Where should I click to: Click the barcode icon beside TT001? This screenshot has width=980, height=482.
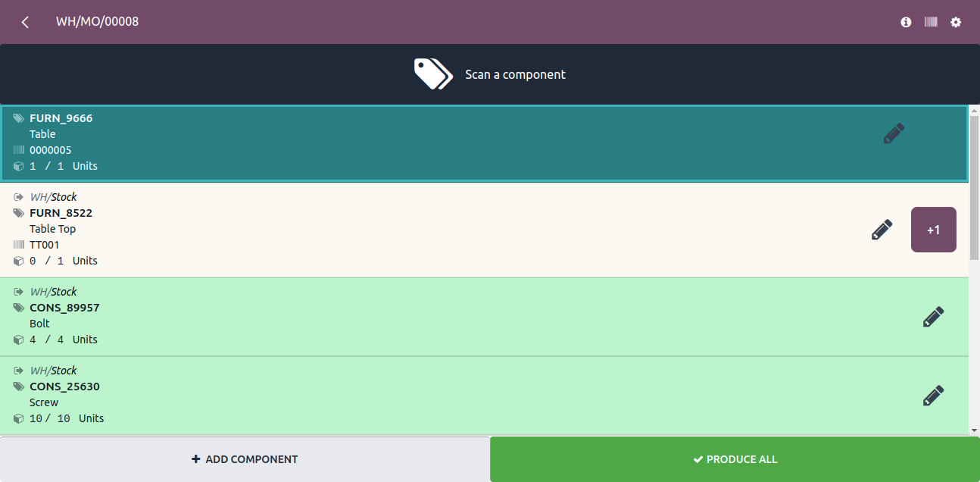19,245
